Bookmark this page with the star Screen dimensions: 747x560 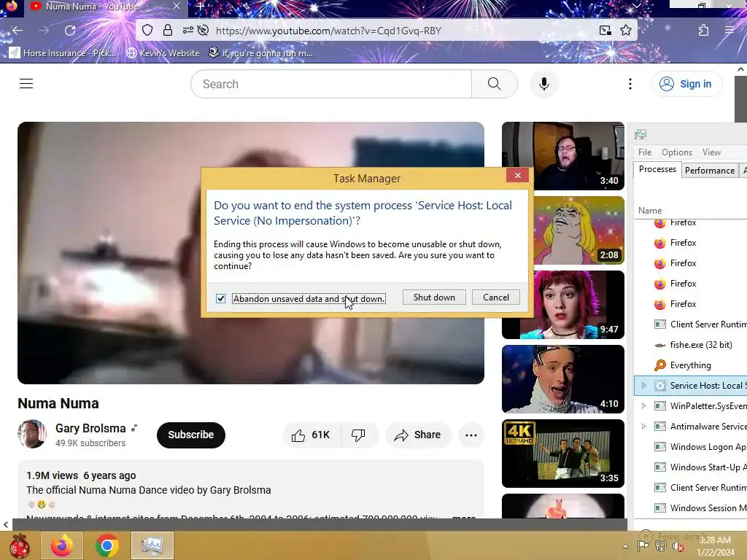(x=625, y=31)
